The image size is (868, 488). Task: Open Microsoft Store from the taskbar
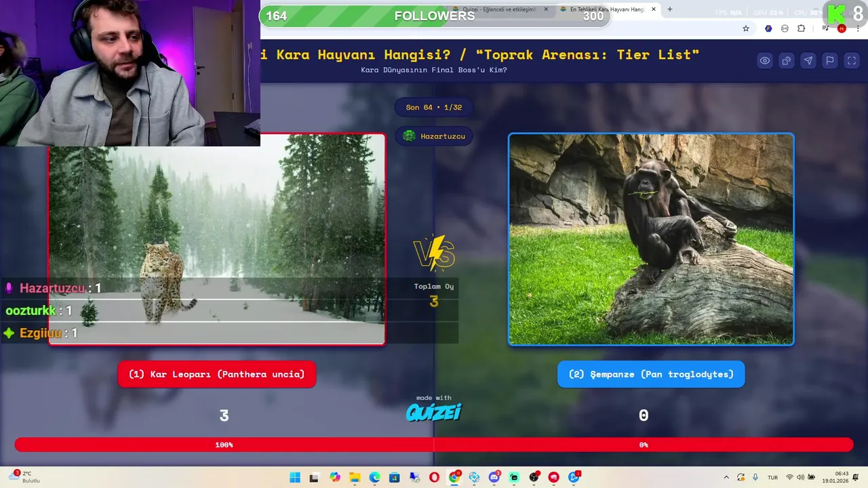[x=395, y=477]
